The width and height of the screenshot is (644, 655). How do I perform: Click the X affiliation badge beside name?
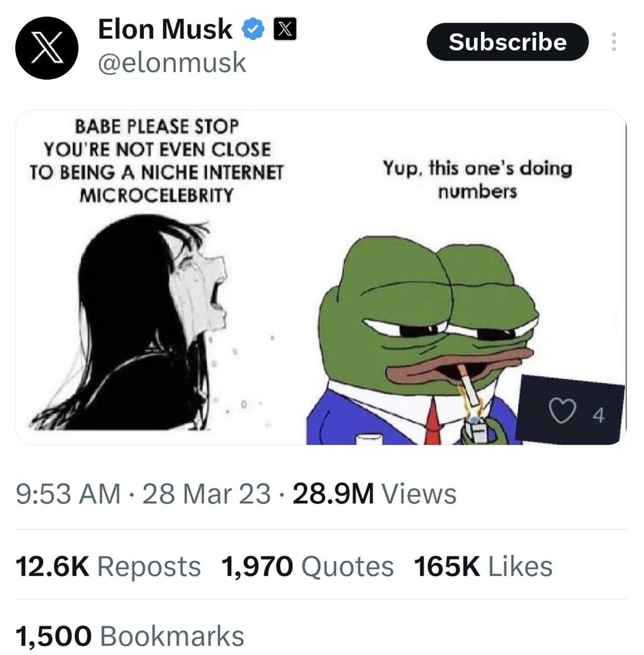285,30
